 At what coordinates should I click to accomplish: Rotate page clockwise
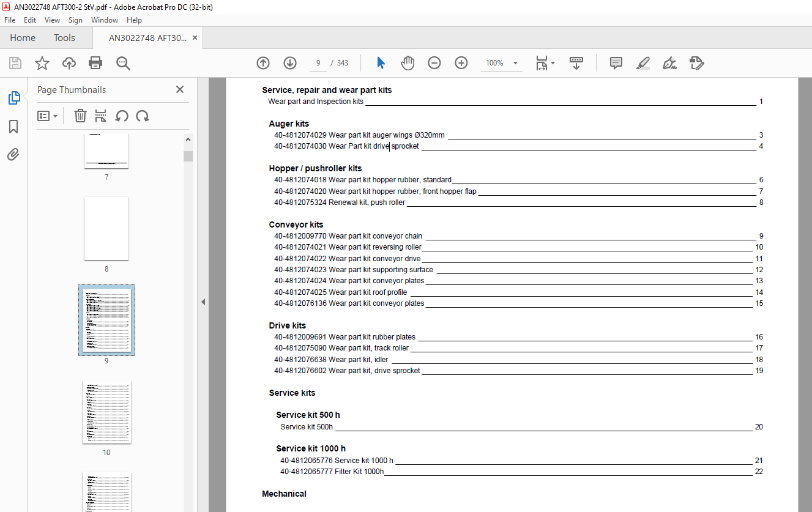(143, 116)
